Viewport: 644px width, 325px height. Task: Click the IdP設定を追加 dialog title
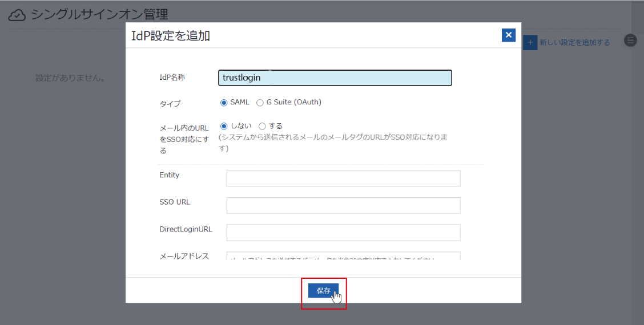171,36
